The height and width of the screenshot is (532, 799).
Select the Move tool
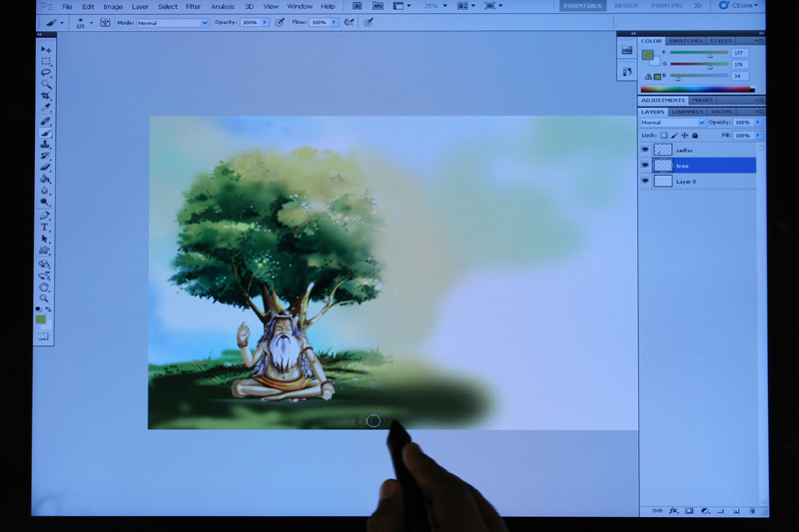tap(45, 49)
